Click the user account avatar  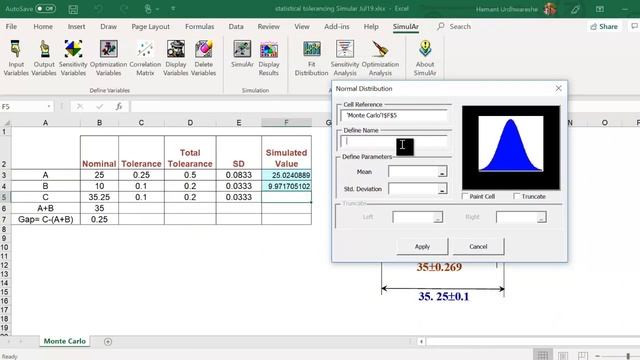550,9
